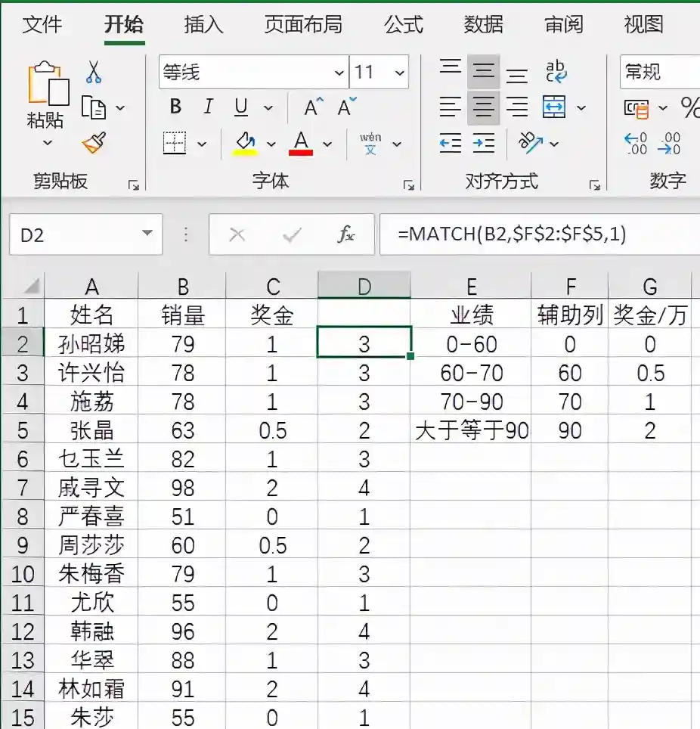Image resolution: width=700 pixels, height=729 pixels.
Task: Click the Merge and Center icon
Action: [x=555, y=107]
